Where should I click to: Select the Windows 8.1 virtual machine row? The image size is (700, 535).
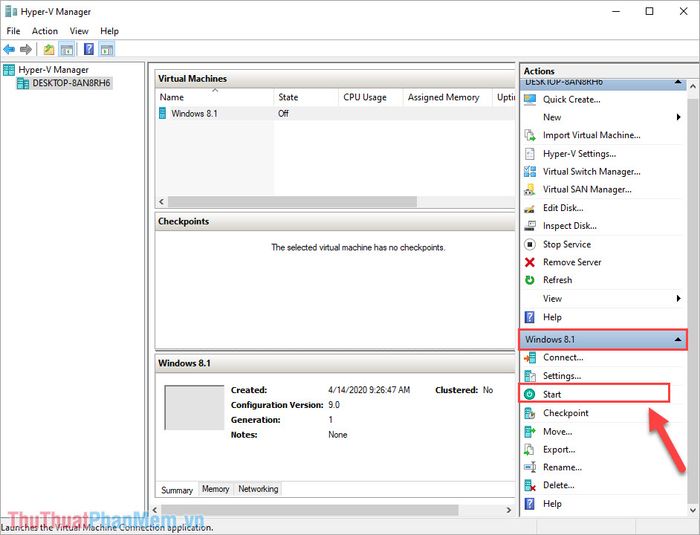335,113
